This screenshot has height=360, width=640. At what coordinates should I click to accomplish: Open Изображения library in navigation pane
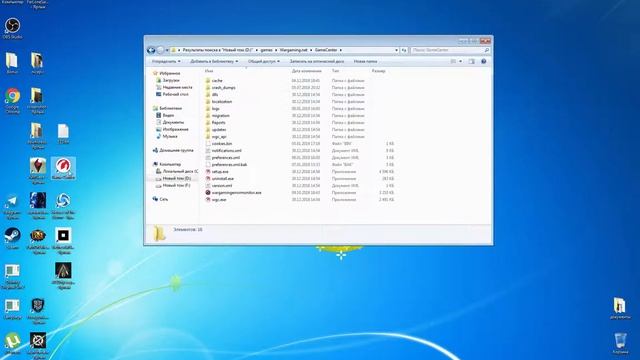[176, 129]
